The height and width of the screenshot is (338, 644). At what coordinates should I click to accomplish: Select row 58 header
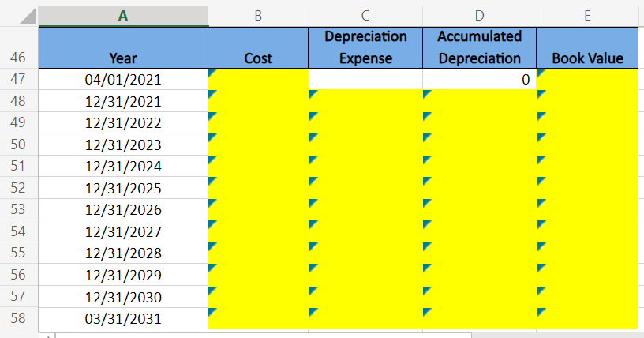(18, 318)
